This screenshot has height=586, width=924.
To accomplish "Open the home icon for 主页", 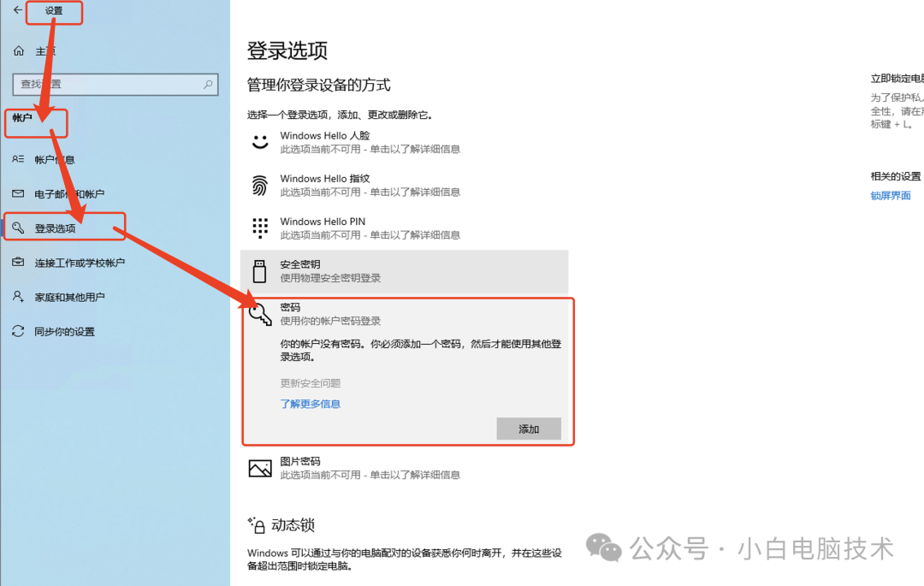I will (19, 51).
